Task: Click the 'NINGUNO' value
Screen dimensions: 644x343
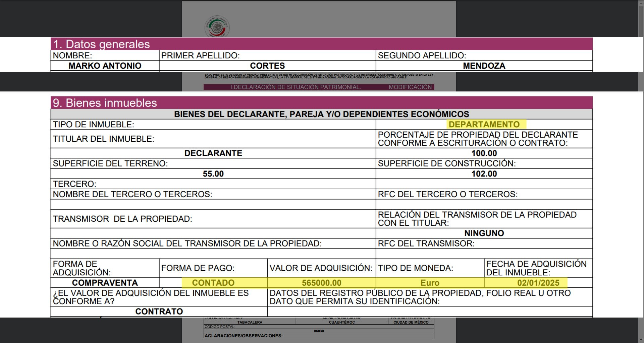Action: click(x=484, y=233)
